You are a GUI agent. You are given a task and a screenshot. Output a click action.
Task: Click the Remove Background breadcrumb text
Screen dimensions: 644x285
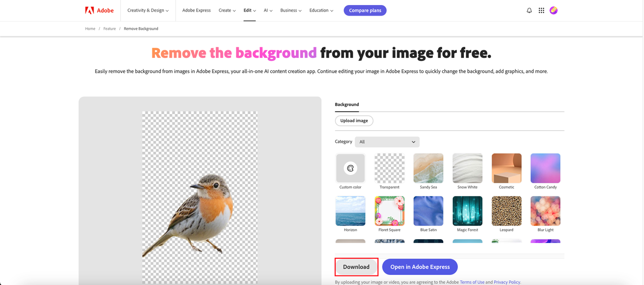(x=141, y=29)
